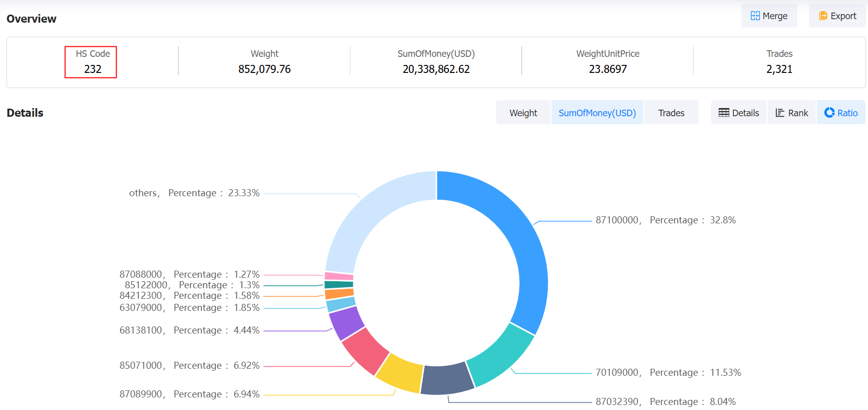The width and height of the screenshot is (868, 410).
Task: Click the SumOfMoney value 20,338,862.62
Action: click(x=436, y=69)
